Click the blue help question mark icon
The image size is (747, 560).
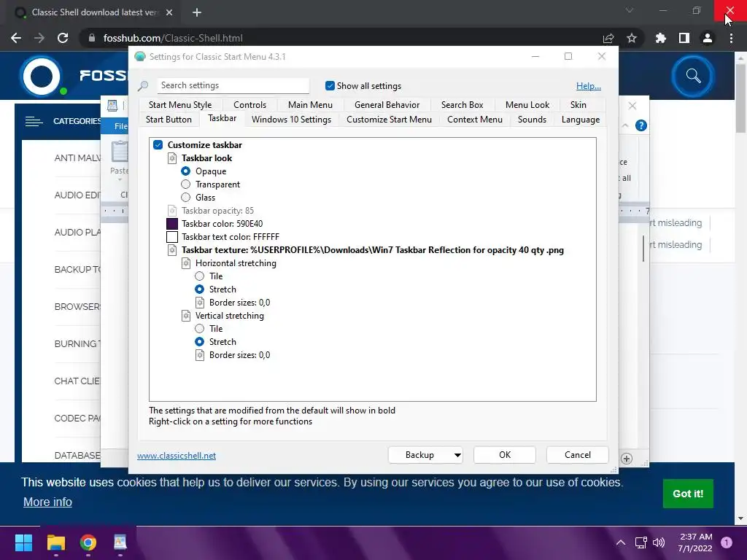641,125
